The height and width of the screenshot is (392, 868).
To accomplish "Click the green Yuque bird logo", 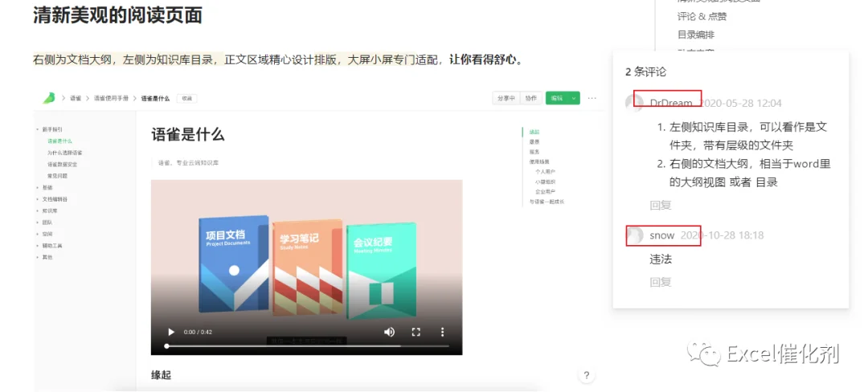I will 49,98.
